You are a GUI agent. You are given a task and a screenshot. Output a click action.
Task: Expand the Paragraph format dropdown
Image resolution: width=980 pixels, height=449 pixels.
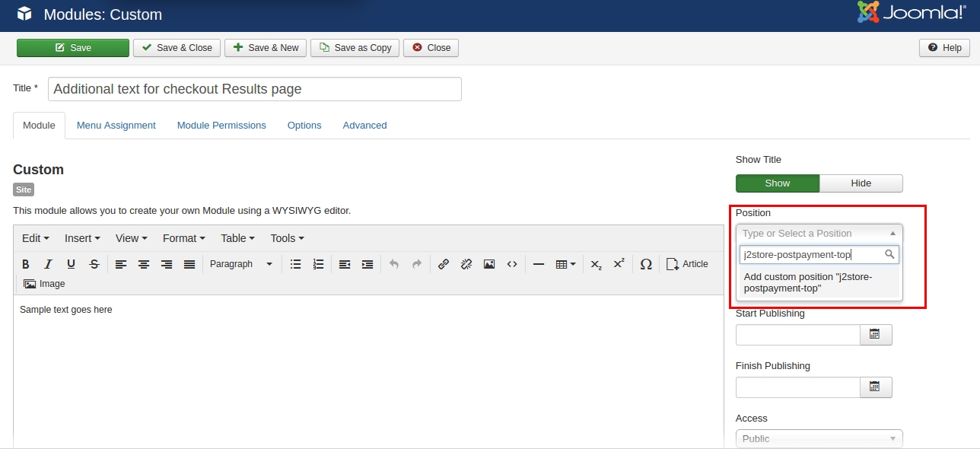point(240,264)
